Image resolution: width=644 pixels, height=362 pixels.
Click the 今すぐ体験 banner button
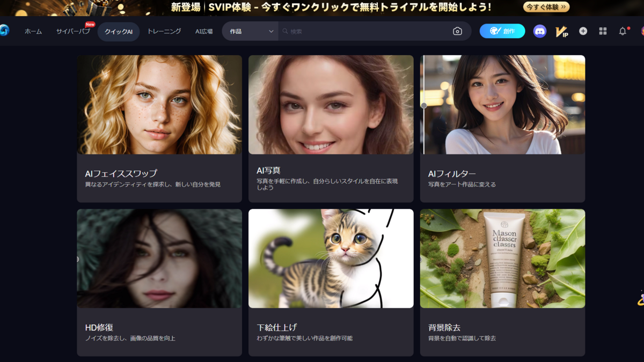[546, 7]
